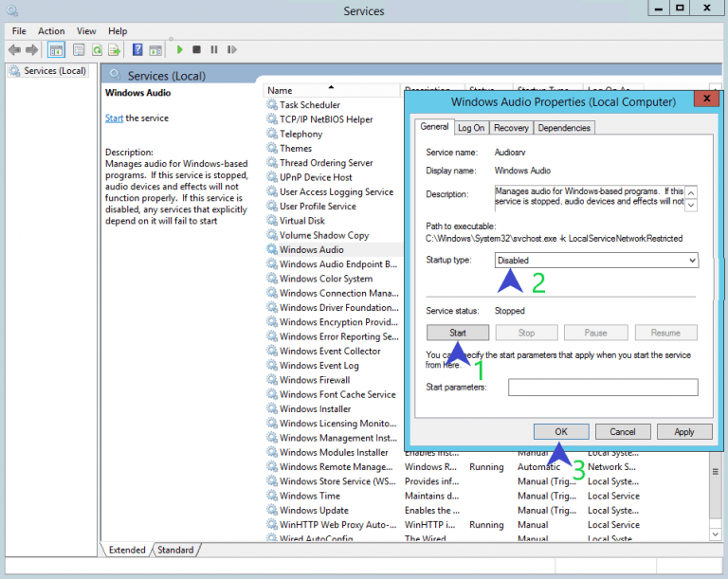
Task: Click the gear icon beside Windows Time
Action: (272, 496)
